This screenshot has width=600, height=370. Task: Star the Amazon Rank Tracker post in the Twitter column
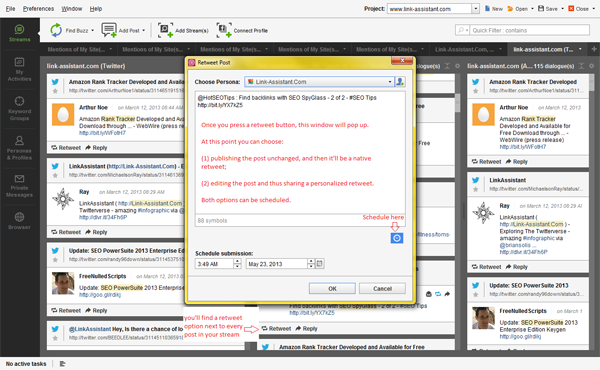click(55, 91)
